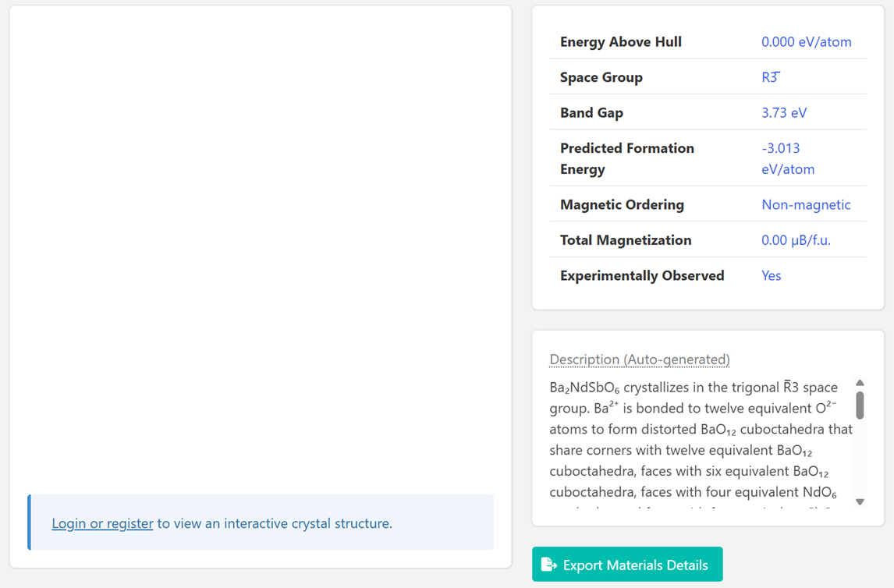Image resolution: width=894 pixels, height=588 pixels.
Task: Click the 0.000 eV/atom hull energy value
Action: tap(806, 42)
